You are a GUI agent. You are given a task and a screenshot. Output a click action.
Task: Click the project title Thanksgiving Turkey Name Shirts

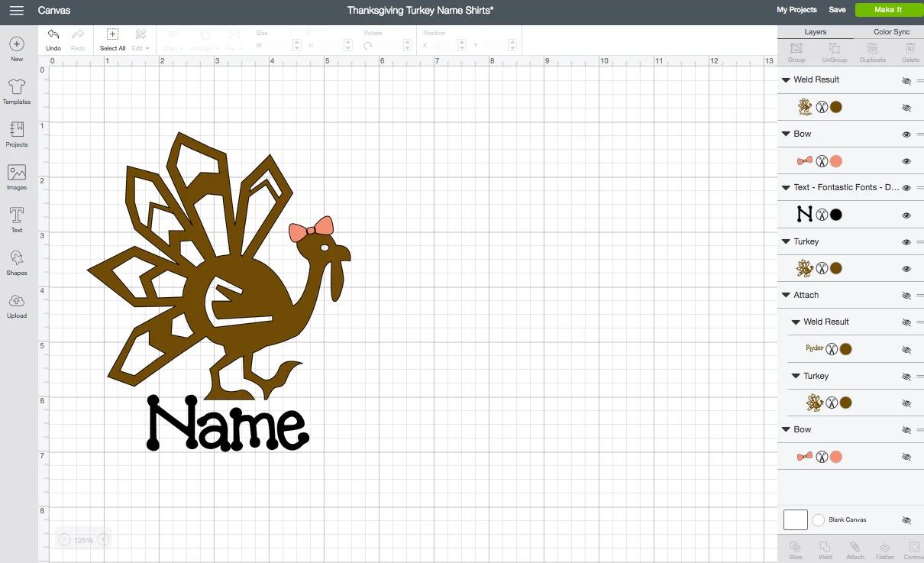pyautogui.click(x=420, y=10)
